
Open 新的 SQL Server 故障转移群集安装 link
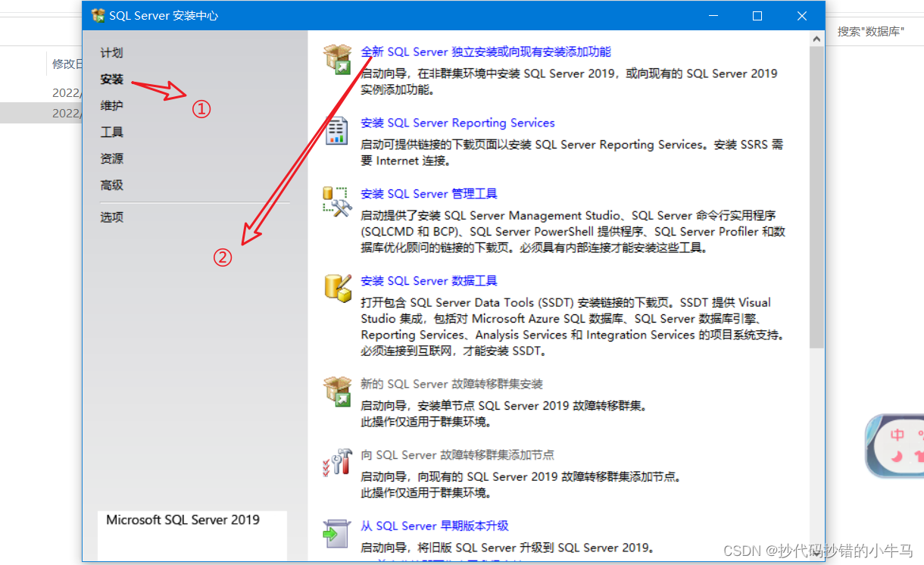[451, 384]
